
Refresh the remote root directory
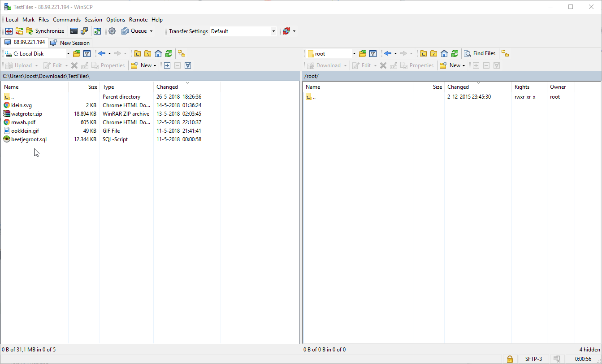coord(455,53)
